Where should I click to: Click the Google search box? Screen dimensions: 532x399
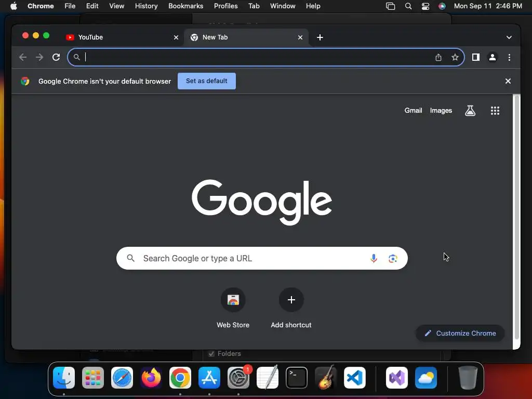tap(262, 259)
